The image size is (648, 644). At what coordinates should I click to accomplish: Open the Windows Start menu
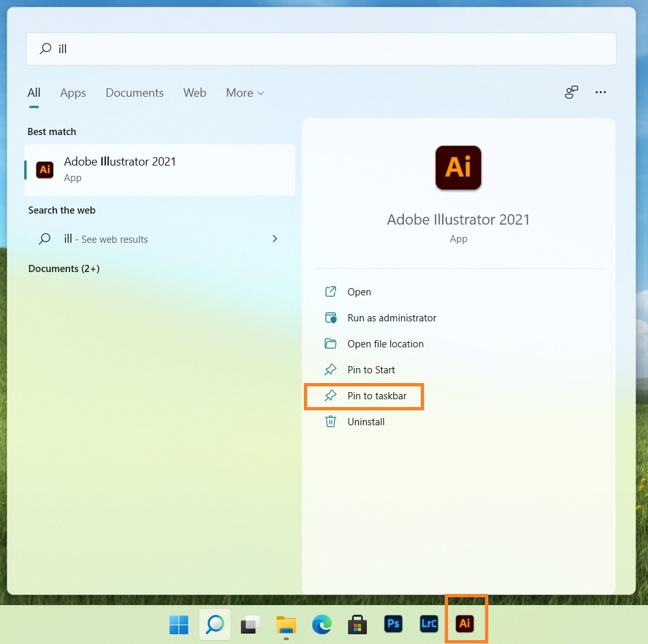[x=179, y=624]
